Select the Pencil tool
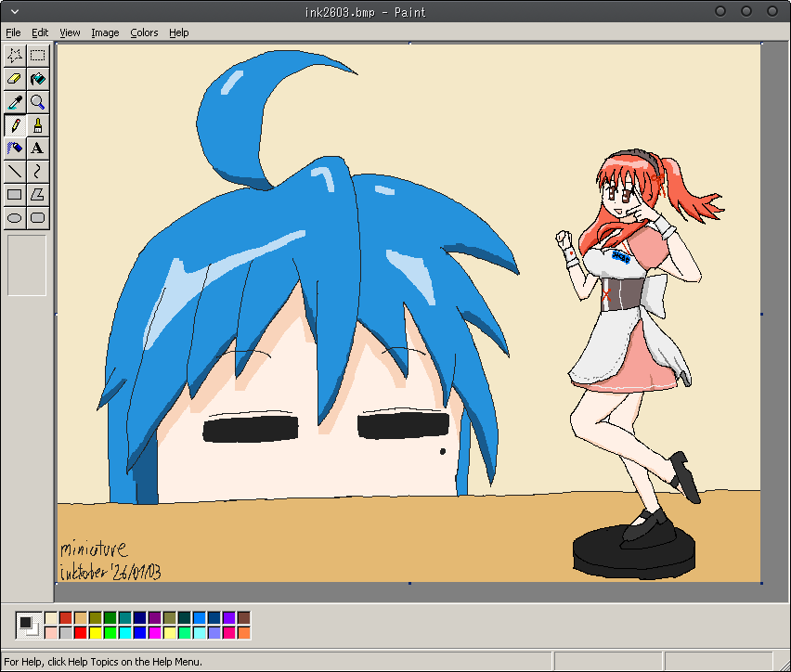 click(15, 125)
